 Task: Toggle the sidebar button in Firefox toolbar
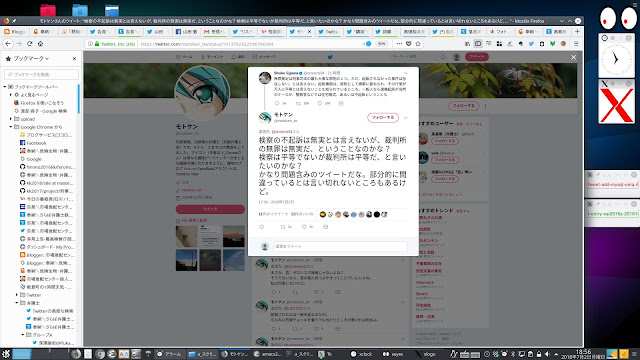click(x=478, y=44)
